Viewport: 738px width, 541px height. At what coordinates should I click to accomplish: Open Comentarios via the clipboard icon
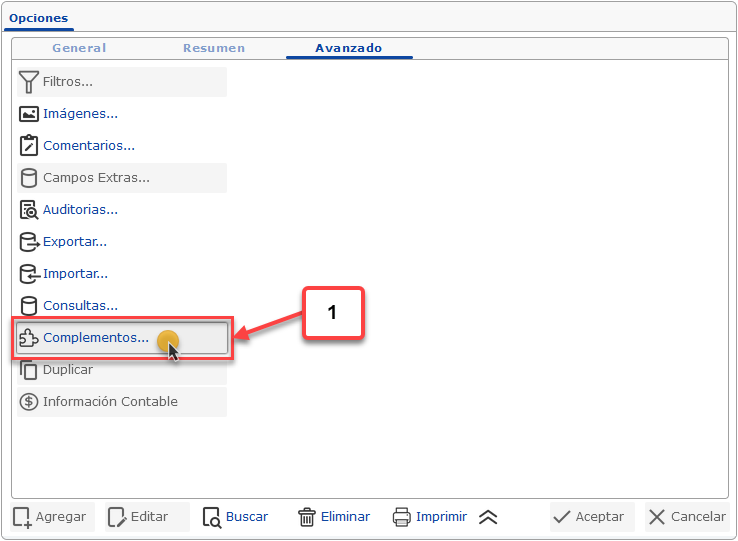click(29, 146)
